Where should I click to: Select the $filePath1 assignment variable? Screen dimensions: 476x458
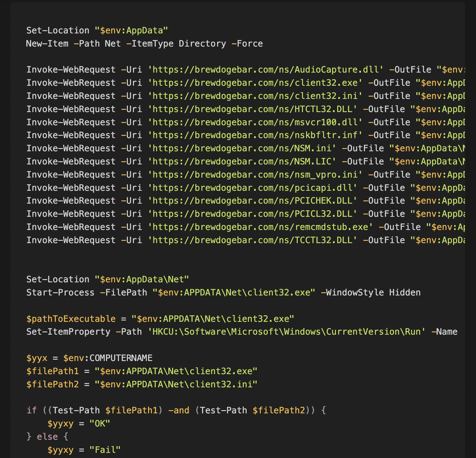coord(52,371)
